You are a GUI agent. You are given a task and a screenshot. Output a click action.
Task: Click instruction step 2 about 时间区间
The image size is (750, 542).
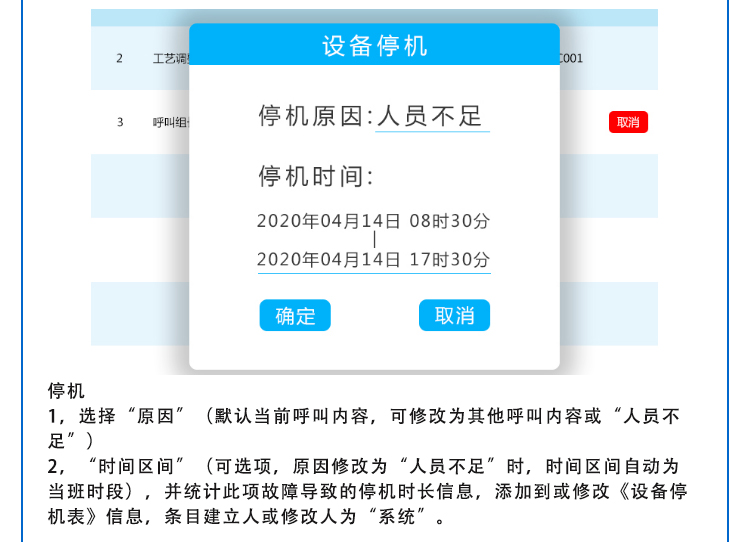pyautogui.click(x=370, y=492)
